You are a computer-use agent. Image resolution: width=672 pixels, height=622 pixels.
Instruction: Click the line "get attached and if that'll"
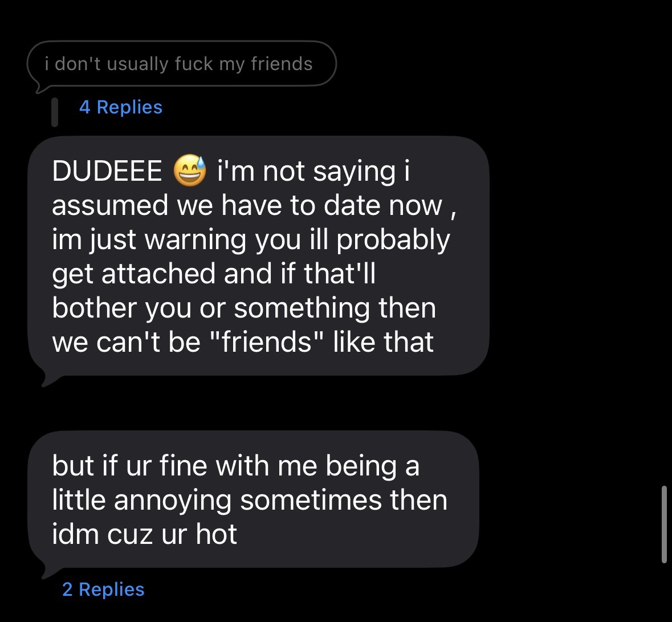[x=214, y=274]
